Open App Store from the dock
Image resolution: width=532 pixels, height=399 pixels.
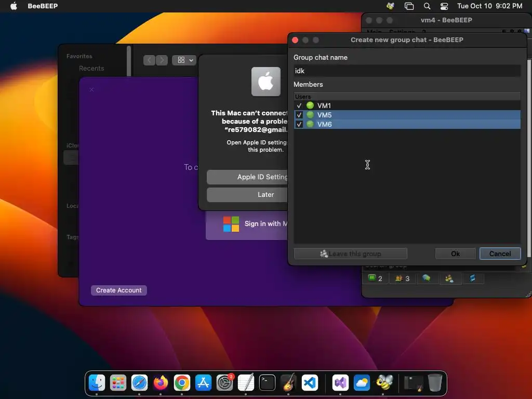pos(203,383)
